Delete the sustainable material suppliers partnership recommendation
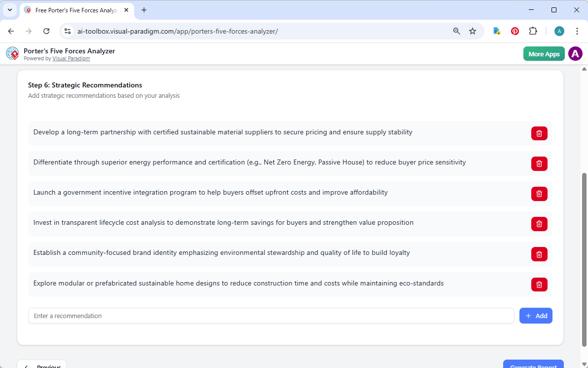The height and width of the screenshot is (368, 588). point(539,133)
